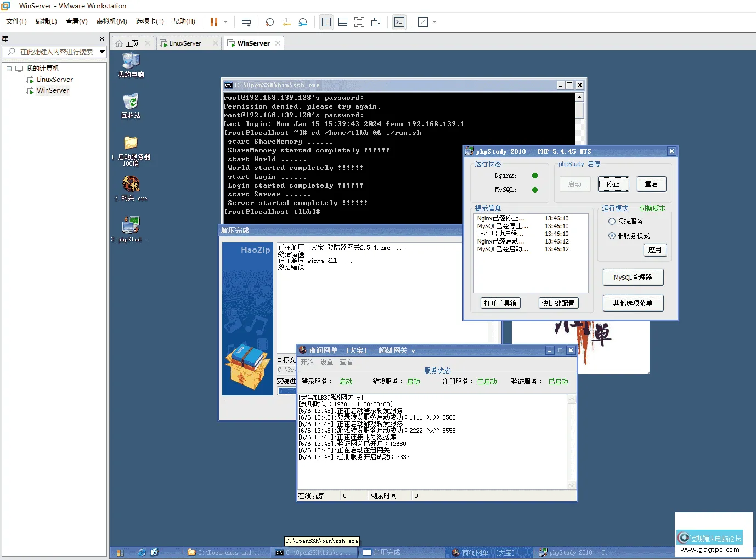Switch to the LinuxServer tab
This screenshot has width=756, height=560.
185,43
